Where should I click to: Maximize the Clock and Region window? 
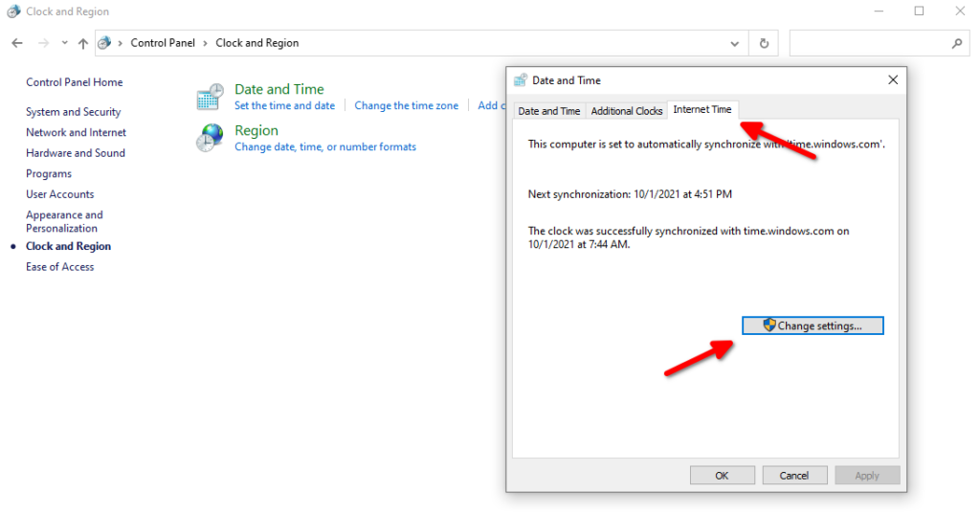(919, 11)
